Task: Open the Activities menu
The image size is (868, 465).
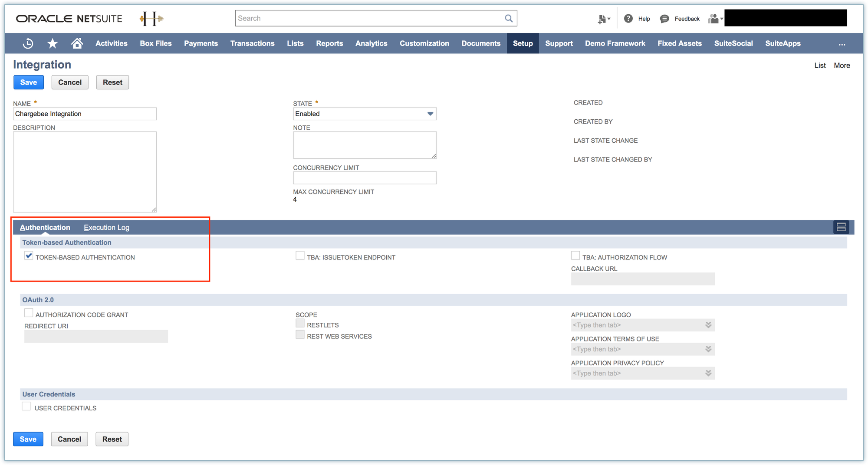Action: pyautogui.click(x=112, y=43)
